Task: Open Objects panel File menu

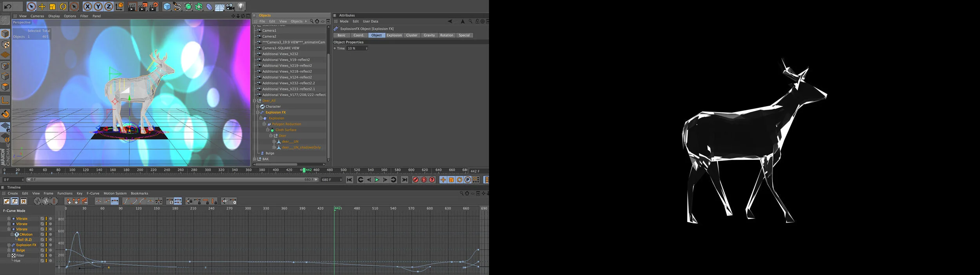Action: (x=262, y=21)
